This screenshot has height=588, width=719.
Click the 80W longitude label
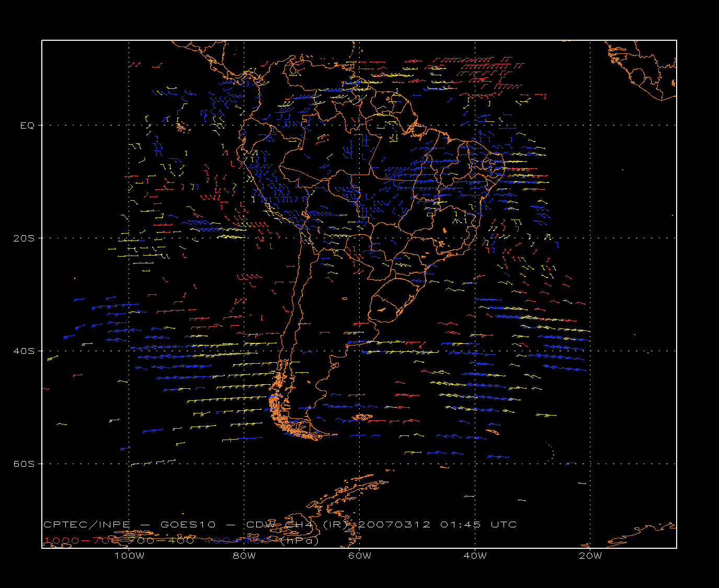click(244, 556)
